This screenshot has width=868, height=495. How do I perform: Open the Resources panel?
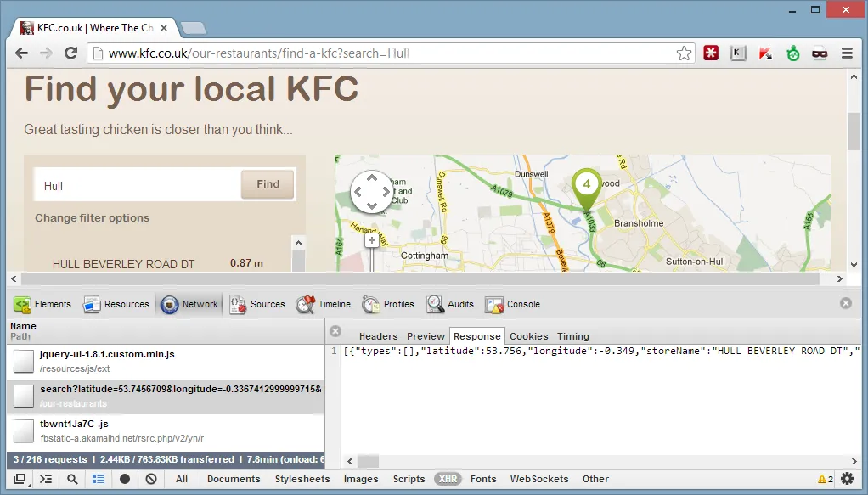tap(116, 304)
